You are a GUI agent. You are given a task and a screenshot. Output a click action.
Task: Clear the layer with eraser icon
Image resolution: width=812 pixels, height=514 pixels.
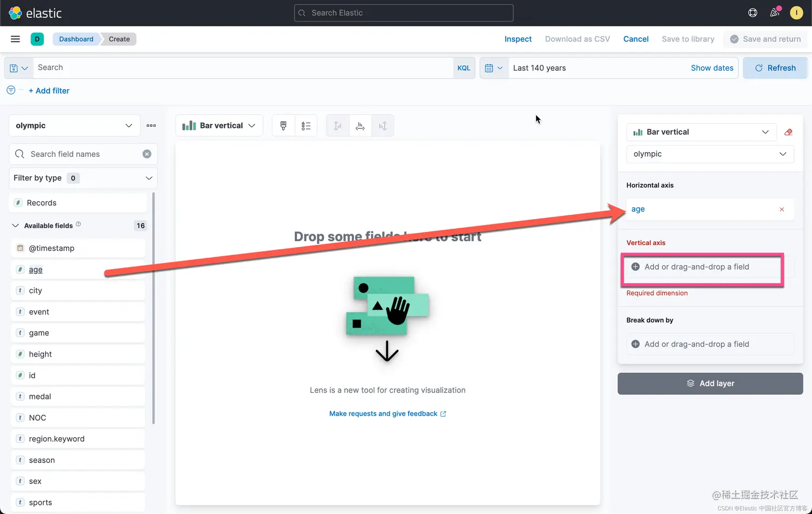click(x=788, y=132)
